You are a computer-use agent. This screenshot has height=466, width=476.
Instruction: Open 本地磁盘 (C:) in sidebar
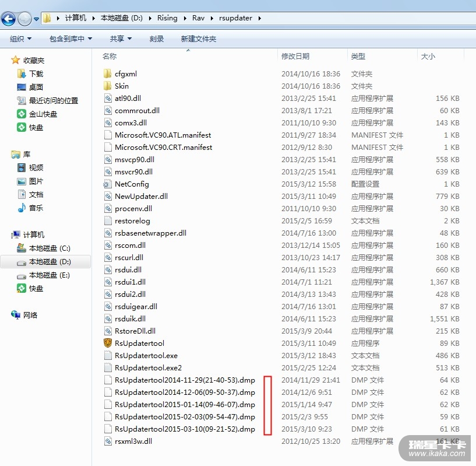point(44,248)
